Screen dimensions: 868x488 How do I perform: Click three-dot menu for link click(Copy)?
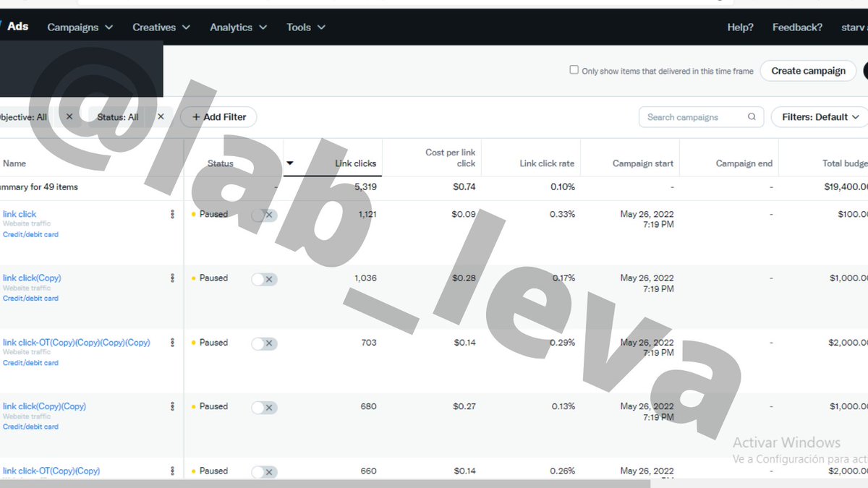click(x=172, y=278)
